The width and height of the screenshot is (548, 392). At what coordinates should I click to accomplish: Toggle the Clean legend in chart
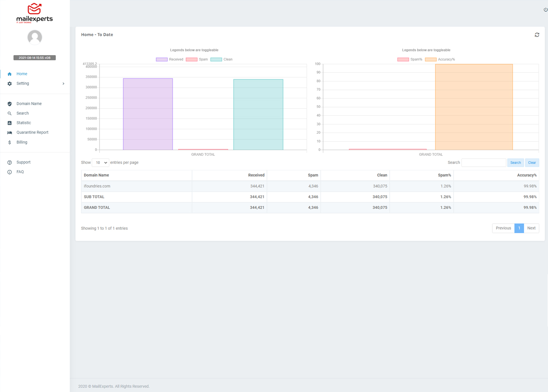221,59
